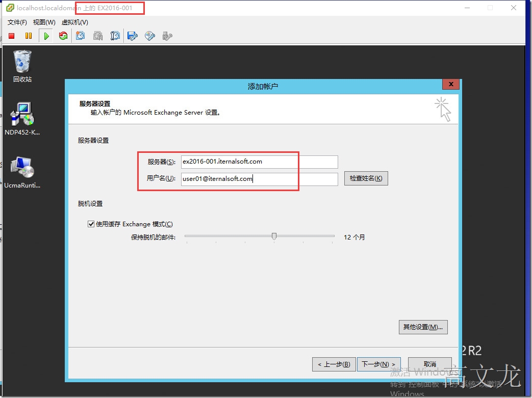Open the snapshot manager icon
Screen dimensions: 532x398
[115, 36]
